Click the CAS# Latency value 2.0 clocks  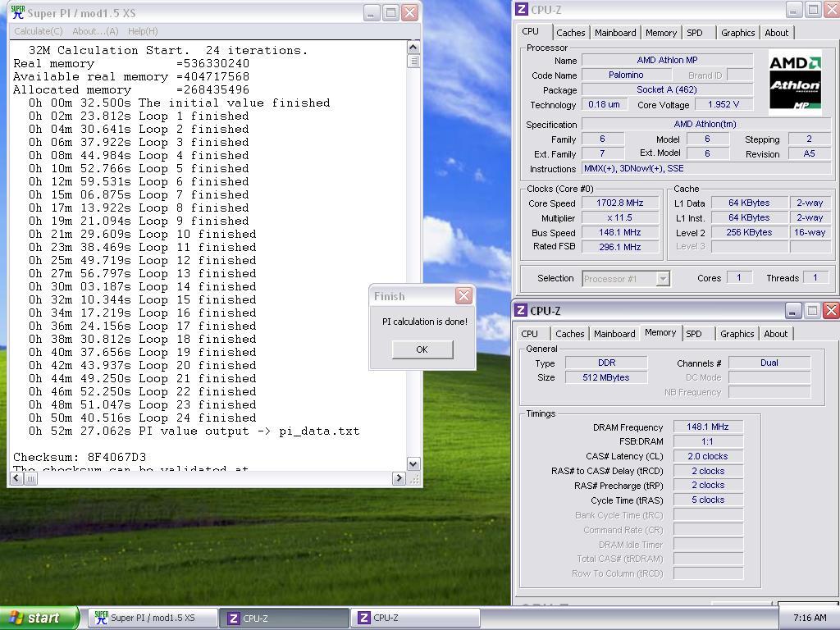(708, 456)
